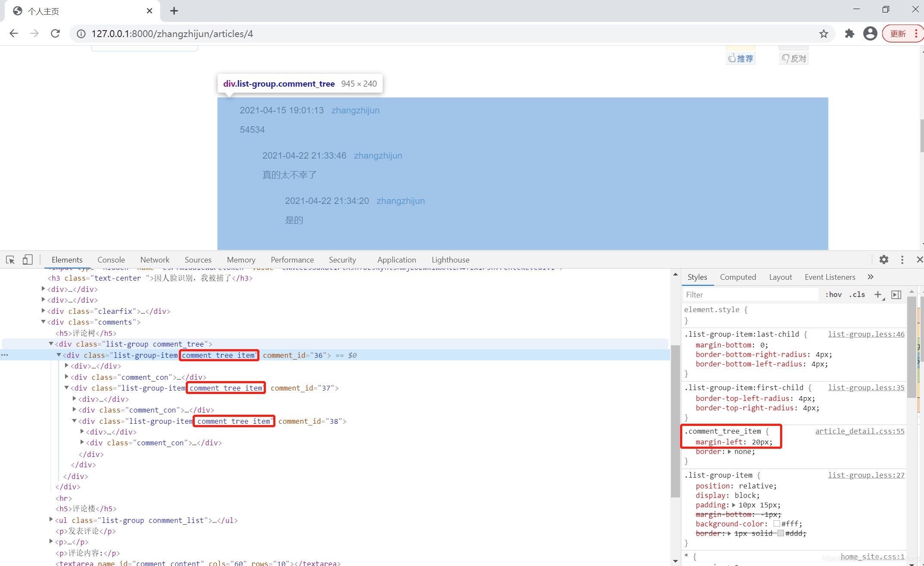Add a new style rule (plus icon)
924x566 pixels.
pyautogui.click(x=878, y=294)
